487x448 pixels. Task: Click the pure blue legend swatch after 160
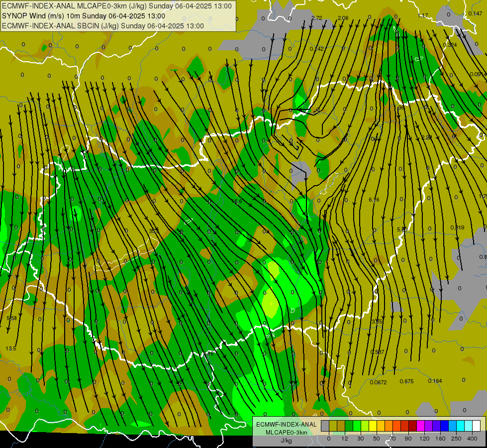(x=445, y=426)
